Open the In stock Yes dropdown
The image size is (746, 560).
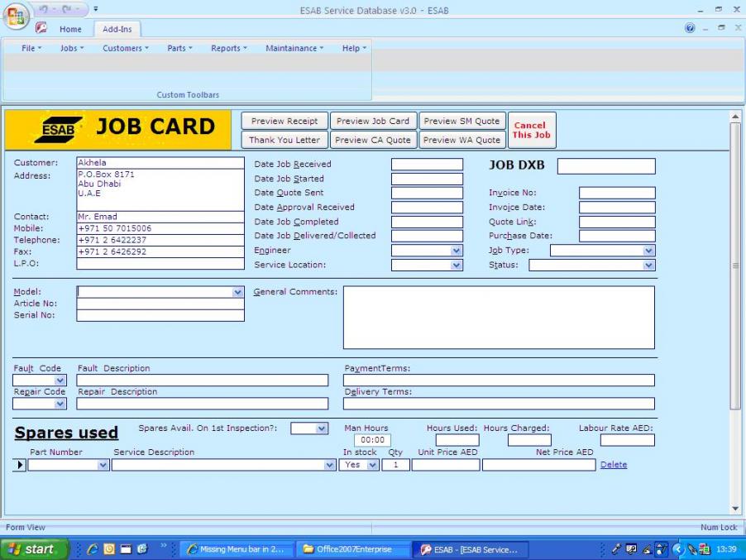pos(372,465)
